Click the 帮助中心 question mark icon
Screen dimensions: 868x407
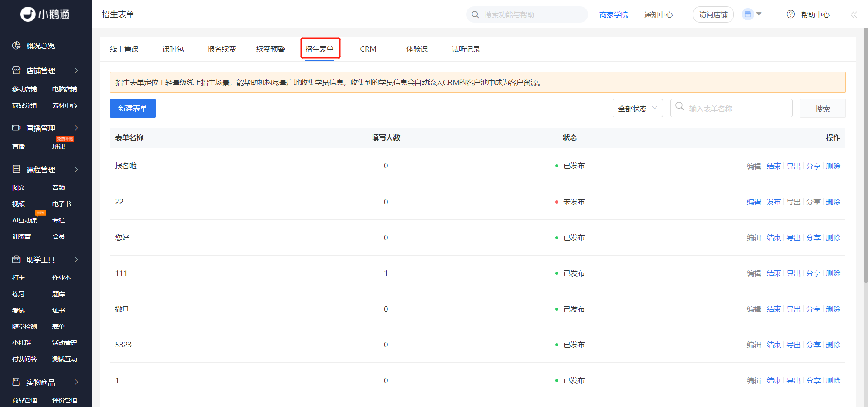tap(791, 14)
